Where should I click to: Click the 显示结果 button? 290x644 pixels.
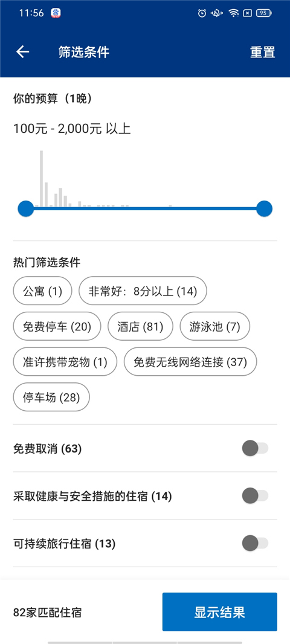[x=220, y=612]
